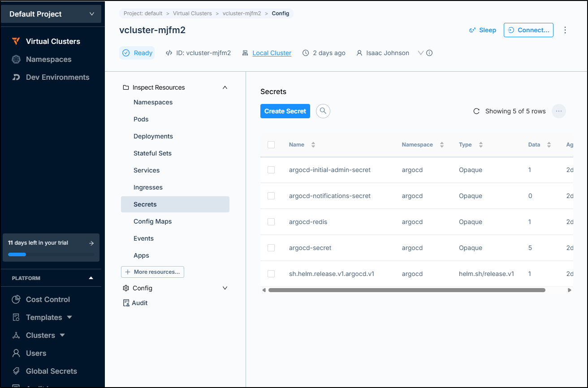The image size is (588, 388).
Task: Click the Ready status check icon
Action: pos(126,53)
